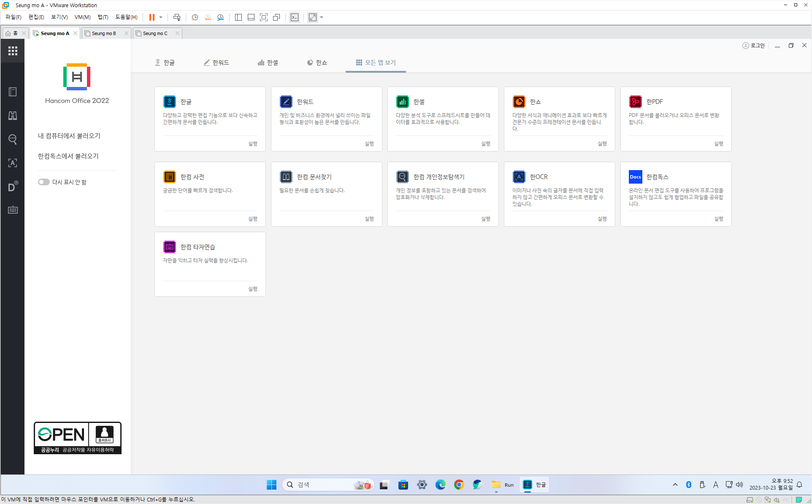Screen dimensions: 812x504
Task: Click the 로그인 button
Action: coord(754,46)
